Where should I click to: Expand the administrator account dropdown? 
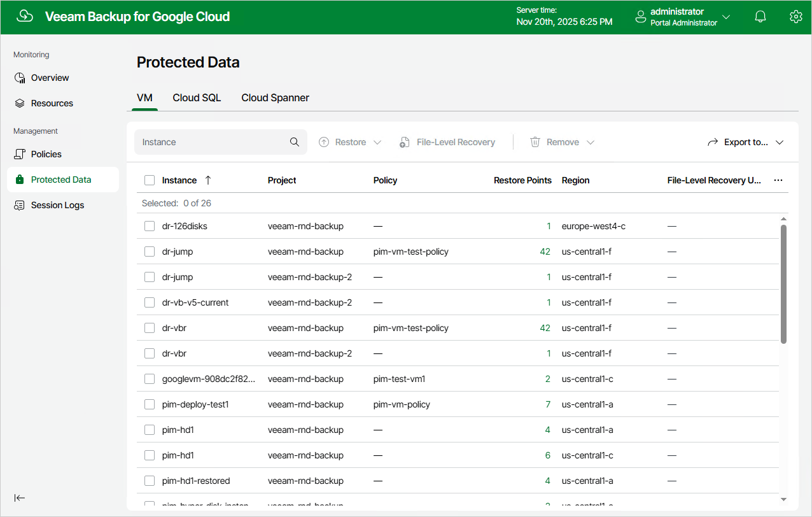pos(726,17)
